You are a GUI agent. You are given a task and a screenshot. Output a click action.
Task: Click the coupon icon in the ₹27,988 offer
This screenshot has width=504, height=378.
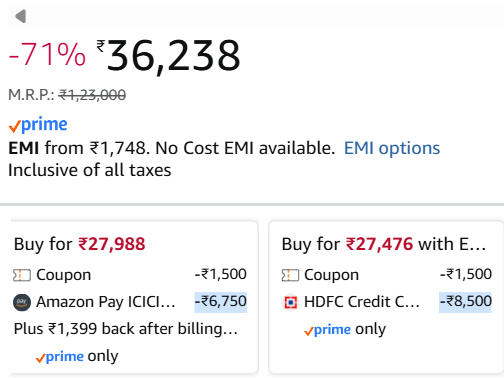[x=22, y=275]
